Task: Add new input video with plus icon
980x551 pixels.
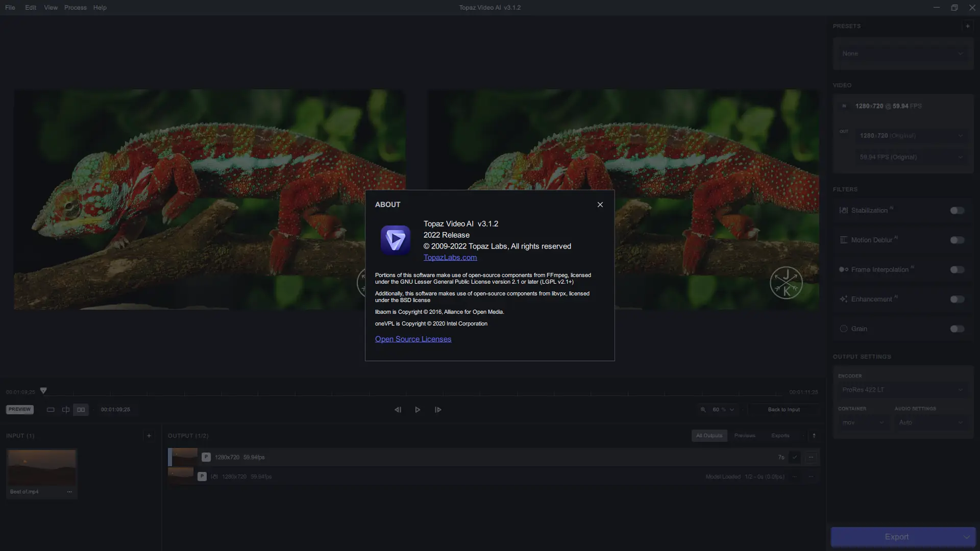Action: coord(149,436)
